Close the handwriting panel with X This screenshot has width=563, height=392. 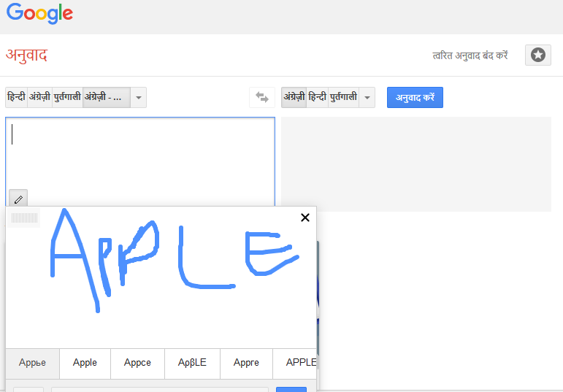305,218
